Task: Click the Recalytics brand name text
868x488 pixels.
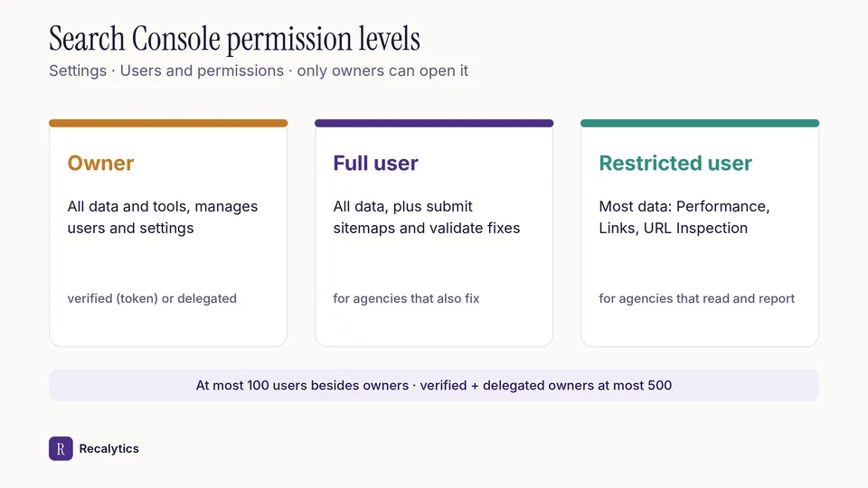Action: point(109,449)
